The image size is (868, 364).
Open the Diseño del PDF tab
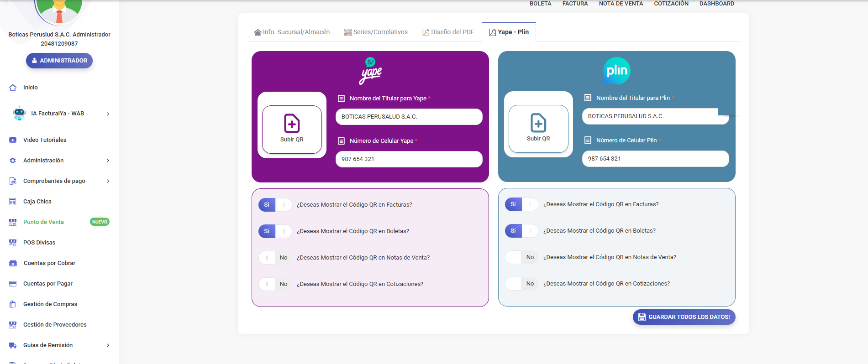pos(448,32)
